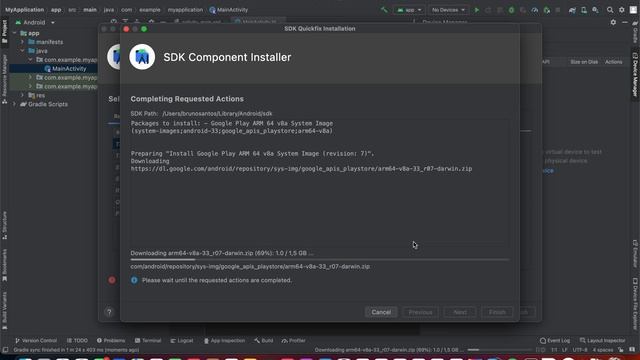Screen dimensions: 640x360
Task: Open the Profiler tab
Action: click(x=293, y=340)
